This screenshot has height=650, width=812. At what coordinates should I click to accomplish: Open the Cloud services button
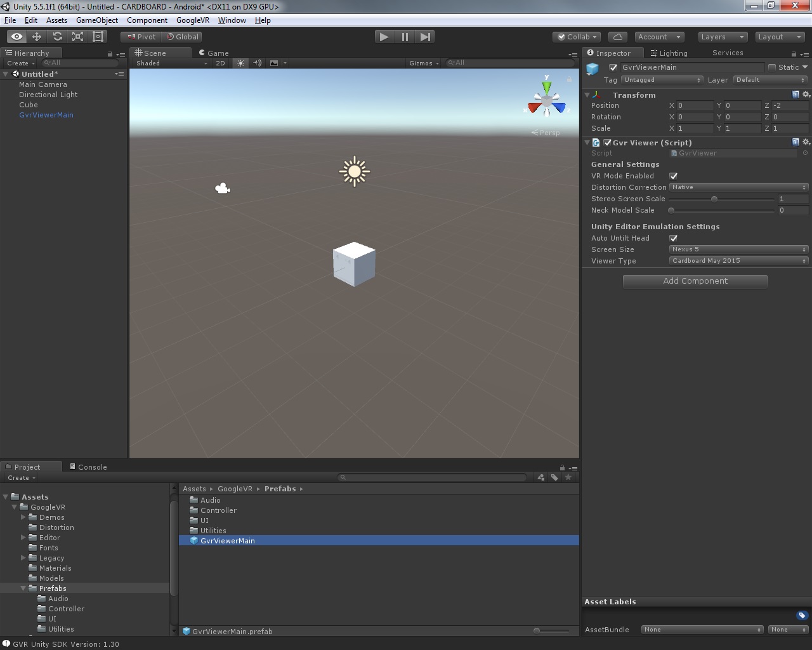coord(618,37)
